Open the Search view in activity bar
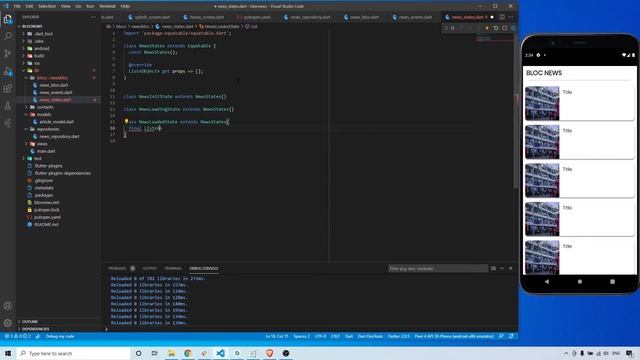The height and width of the screenshot is (360, 640). (x=8, y=36)
